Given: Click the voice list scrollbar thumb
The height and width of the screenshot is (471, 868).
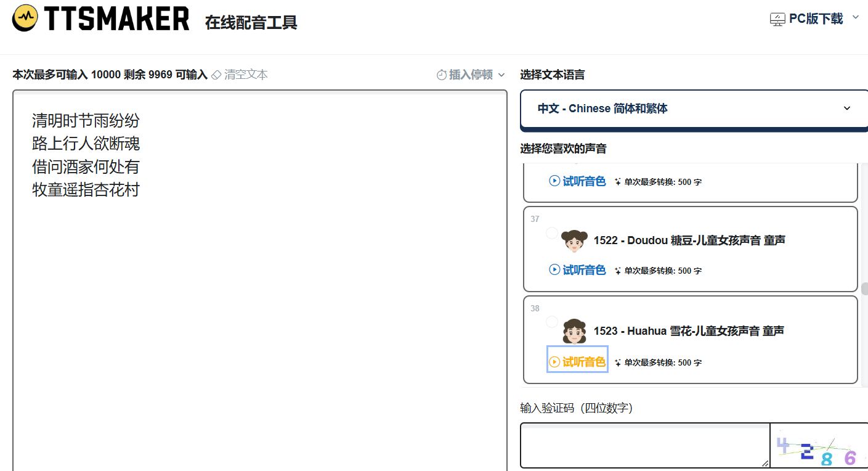Looking at the screenshot, I should tap(864, 289).
